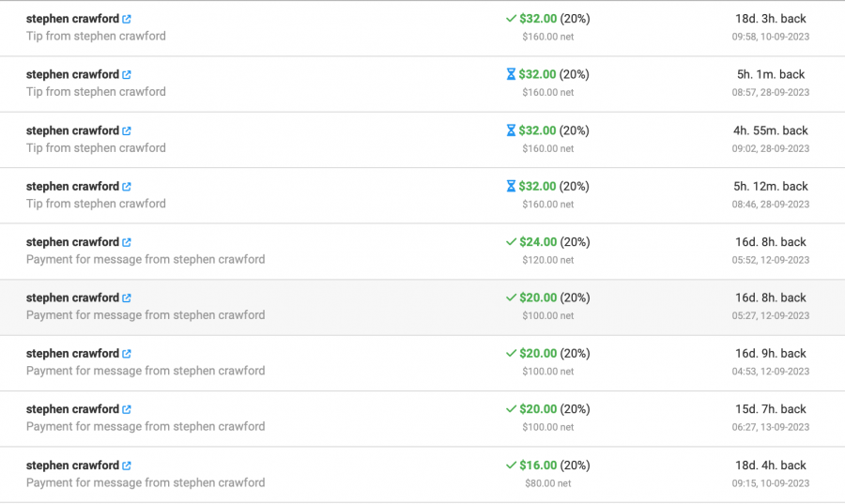The width and height of the screenshot is (845, 504).
Task: Open external link icon on the $24.00 payment row
Action: click(x=127, y=242)
